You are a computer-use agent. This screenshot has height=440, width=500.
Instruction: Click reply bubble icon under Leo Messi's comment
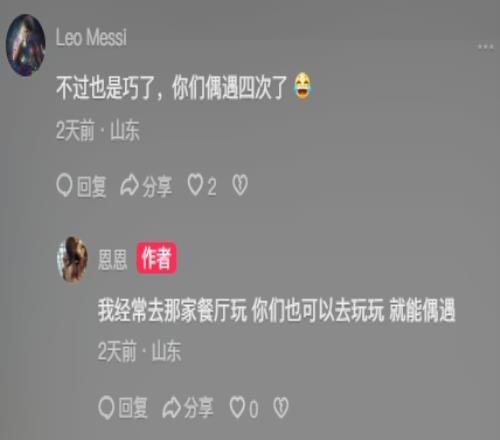[64, 186]
